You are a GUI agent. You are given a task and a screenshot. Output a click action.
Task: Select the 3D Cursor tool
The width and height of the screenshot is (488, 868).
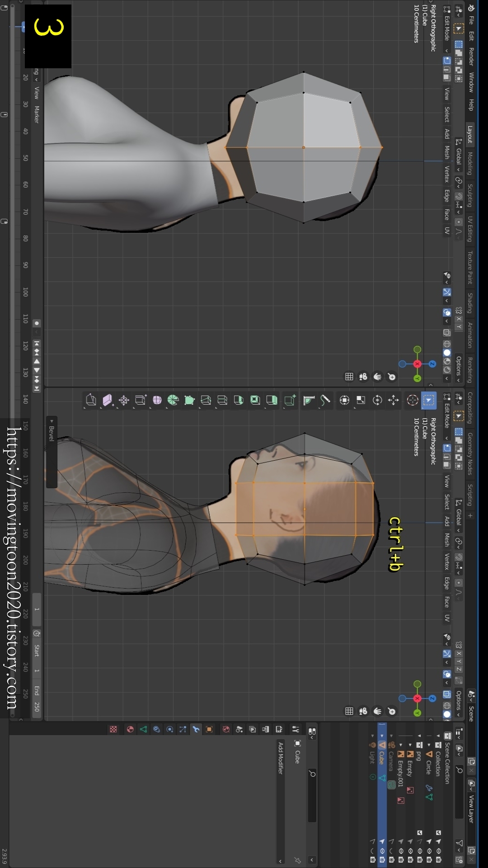[413, 400]
